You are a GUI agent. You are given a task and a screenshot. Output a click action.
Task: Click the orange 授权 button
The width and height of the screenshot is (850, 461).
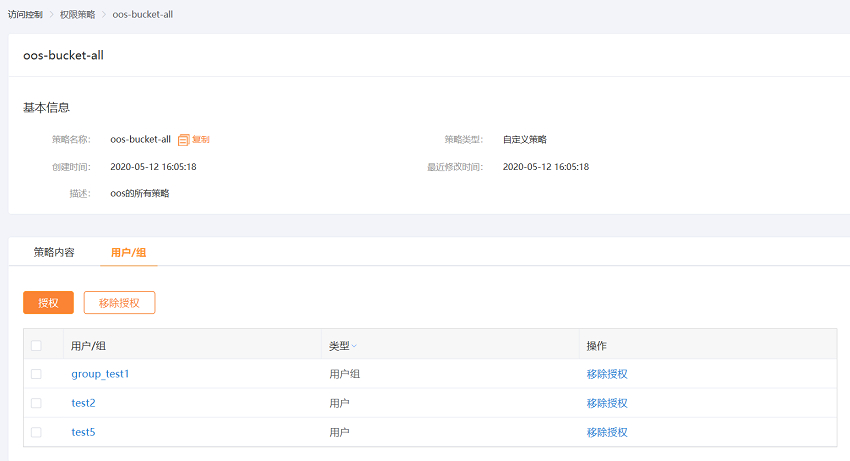[x=48, y=303]
